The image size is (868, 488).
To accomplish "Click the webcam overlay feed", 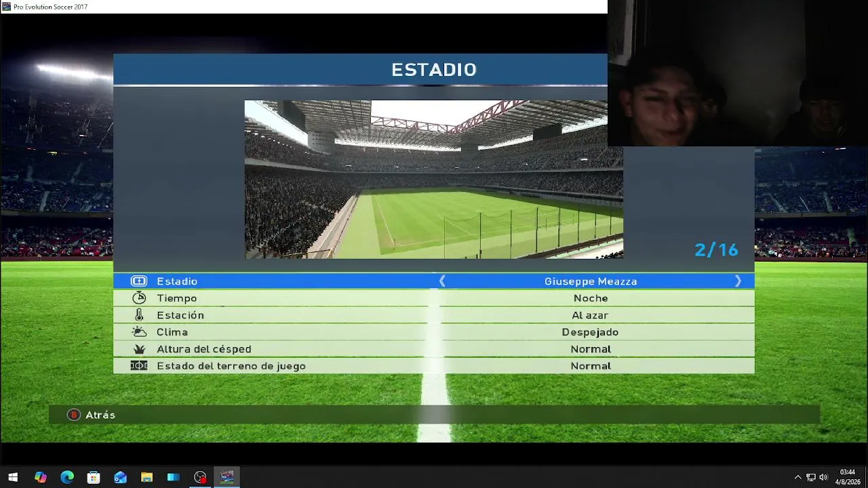I will 738,73.
